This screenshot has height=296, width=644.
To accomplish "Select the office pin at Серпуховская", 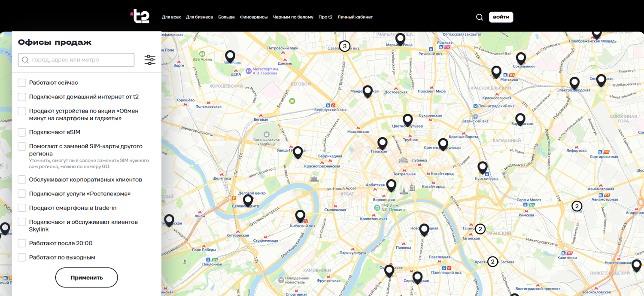I will coord(417,278).
